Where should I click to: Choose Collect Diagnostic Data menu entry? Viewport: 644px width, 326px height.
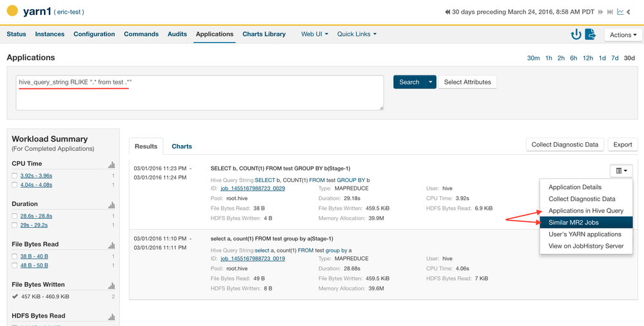point(586,199)
